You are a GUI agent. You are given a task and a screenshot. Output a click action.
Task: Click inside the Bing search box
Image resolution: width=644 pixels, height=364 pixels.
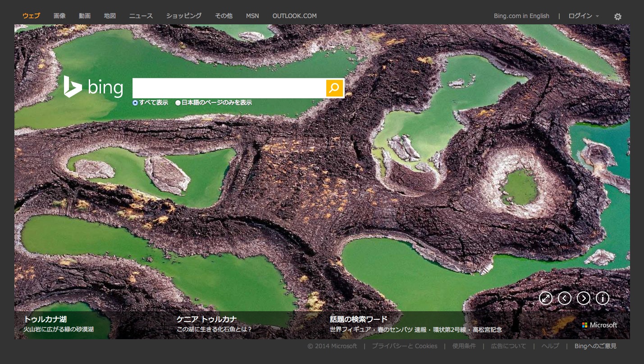229,88
